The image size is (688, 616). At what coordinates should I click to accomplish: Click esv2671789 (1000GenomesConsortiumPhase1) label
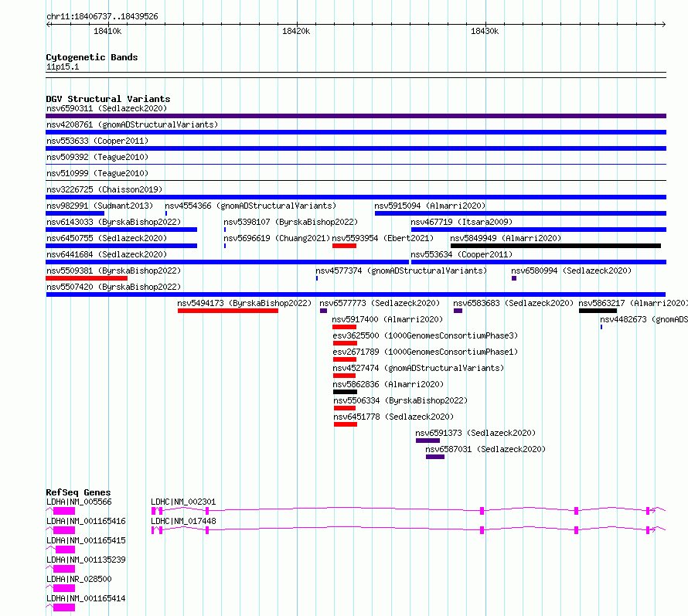[425, 352]
